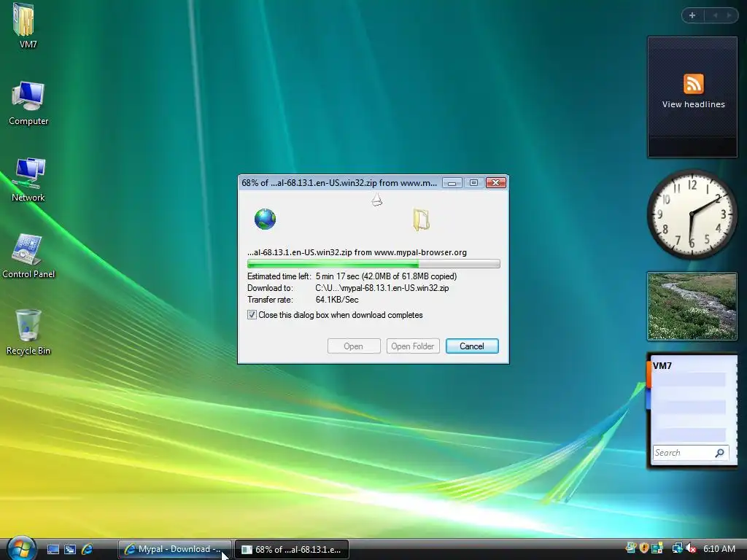This screenshot has width=747, height=560.
Task: Close the download dialog with red X
Action: click(495, 183)
